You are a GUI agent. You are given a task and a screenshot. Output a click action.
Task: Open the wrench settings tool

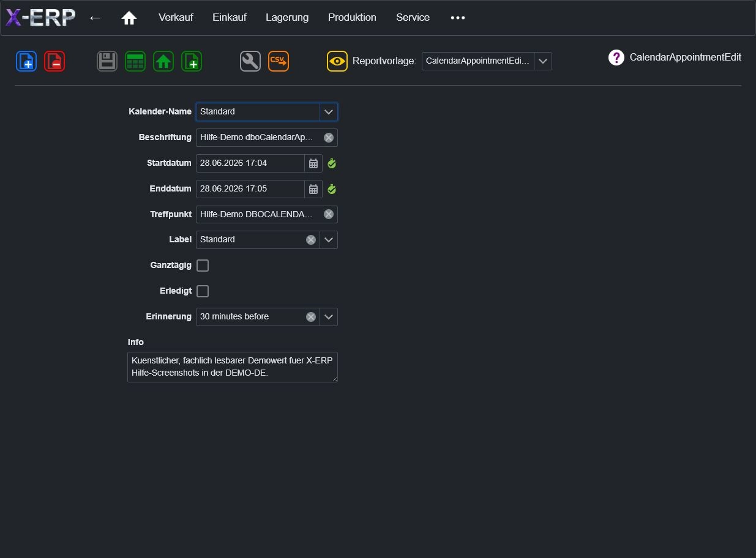click(250, 61)
